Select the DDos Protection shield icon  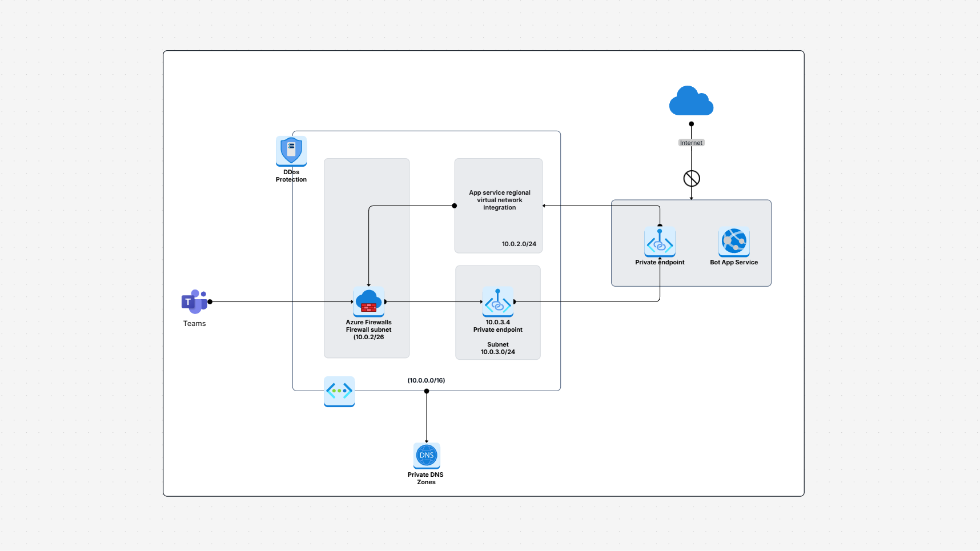pos(291,150)
